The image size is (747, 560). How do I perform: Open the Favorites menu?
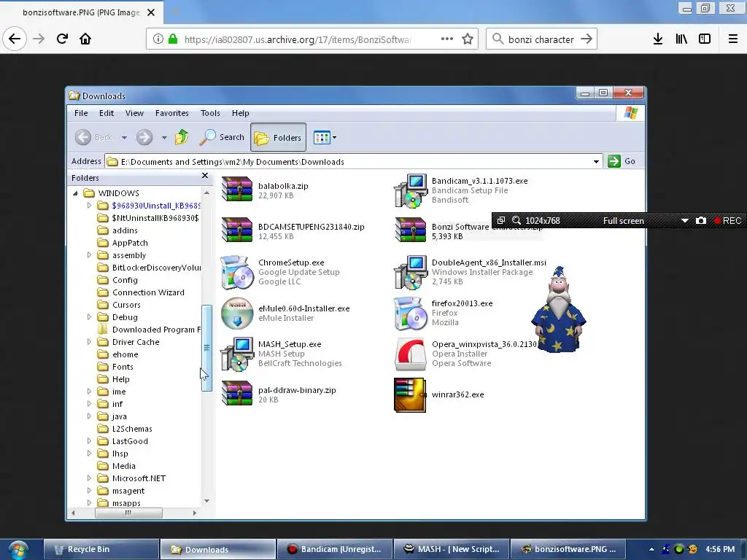[x=172, y=113]
